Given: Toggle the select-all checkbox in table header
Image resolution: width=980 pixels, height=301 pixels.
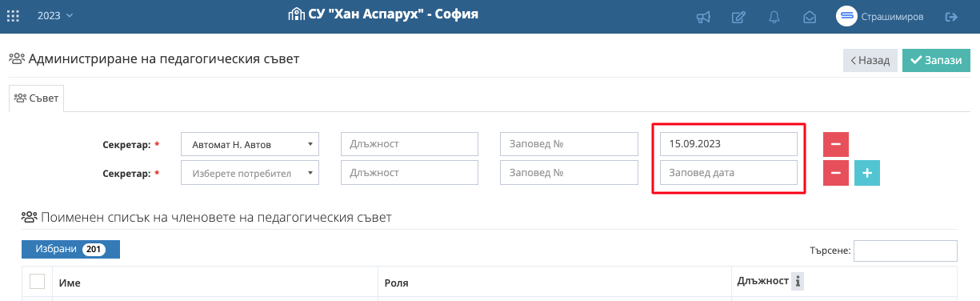Looking at the screenshot, I should pos(37,281).
